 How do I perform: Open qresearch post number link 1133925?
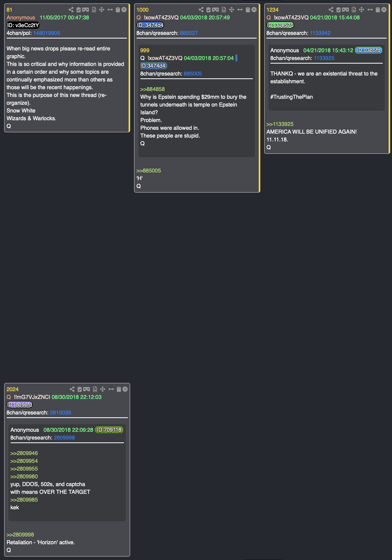[324, 58]
